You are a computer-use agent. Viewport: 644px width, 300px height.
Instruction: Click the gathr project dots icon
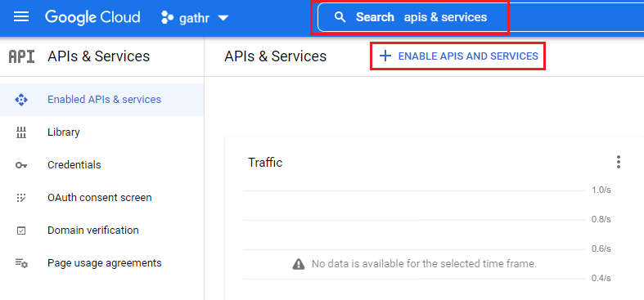click(x=167, y=18)
